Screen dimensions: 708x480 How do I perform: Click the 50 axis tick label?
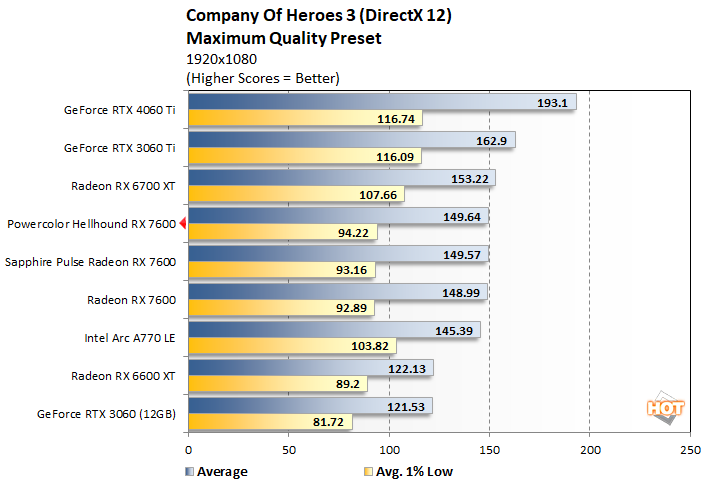tap(289, 450)
